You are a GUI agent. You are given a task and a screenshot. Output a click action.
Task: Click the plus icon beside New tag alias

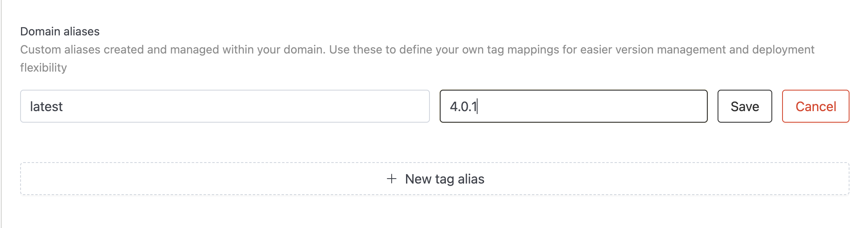pyautogui.click(x=392, y=179)
